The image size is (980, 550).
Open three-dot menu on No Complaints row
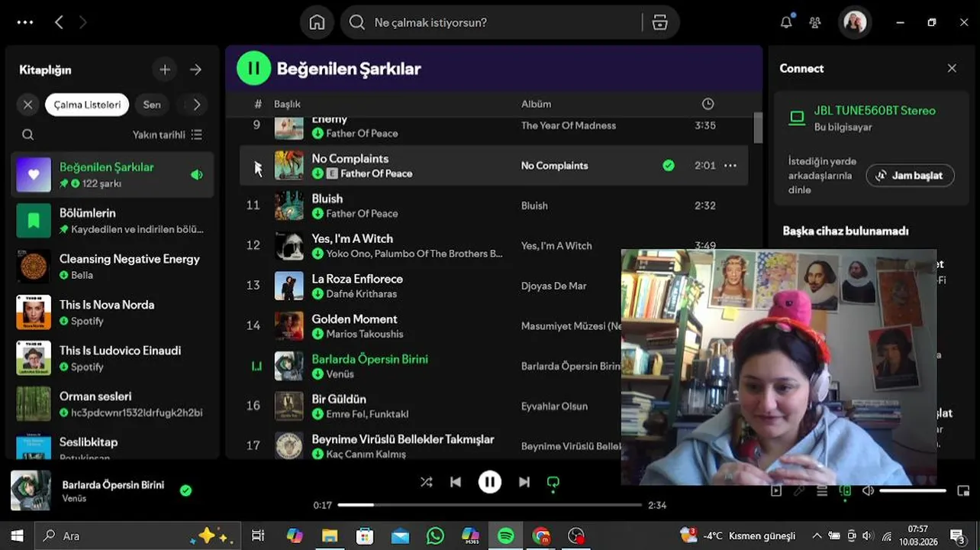click(x=730, y=166)
